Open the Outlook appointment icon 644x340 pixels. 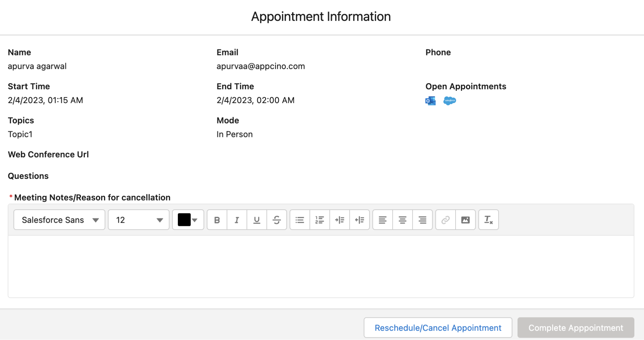pyautogui.click(x=430, y=101)
